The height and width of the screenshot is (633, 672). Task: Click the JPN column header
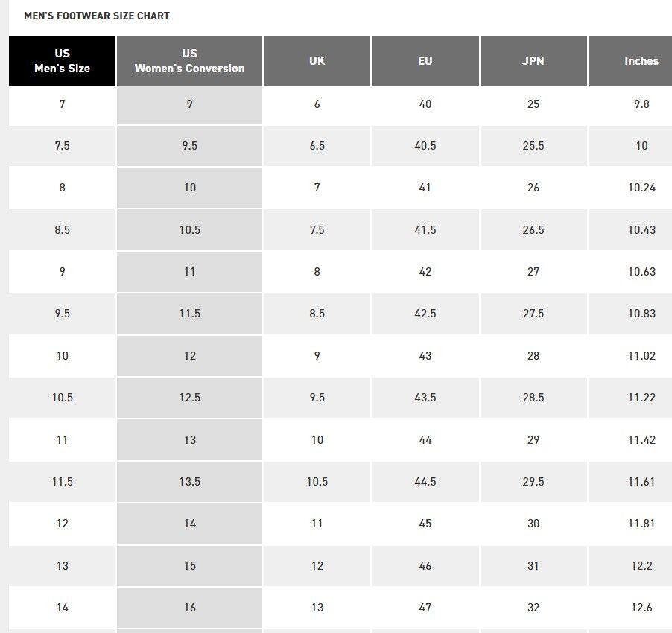coord(533,61)
